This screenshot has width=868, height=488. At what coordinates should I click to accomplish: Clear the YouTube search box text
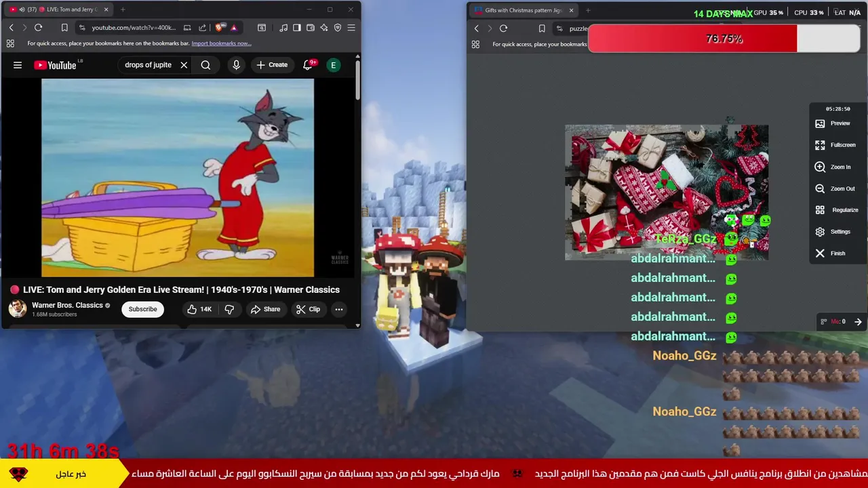click(184, 65)
